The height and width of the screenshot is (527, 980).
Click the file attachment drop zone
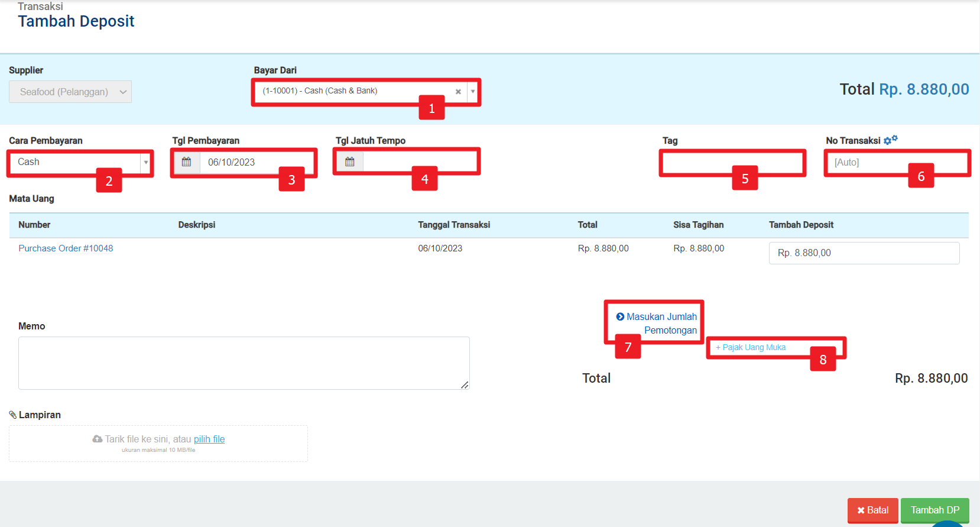point(158,444)
